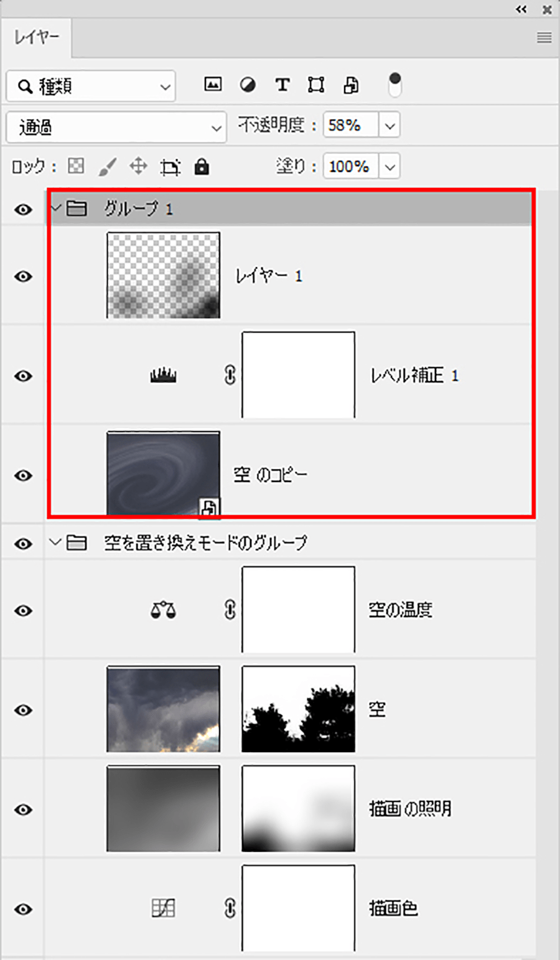This screenshot has height=960, width=560.
Task: Click the lock all padlock icon
Action: coord(202,166)
